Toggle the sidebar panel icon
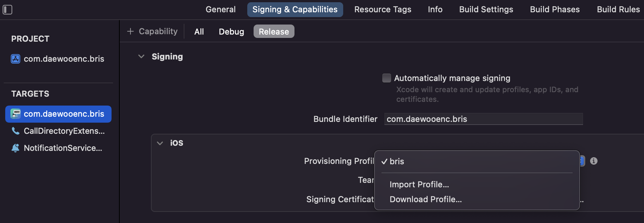The image size is (644, 223). (7, 10)
